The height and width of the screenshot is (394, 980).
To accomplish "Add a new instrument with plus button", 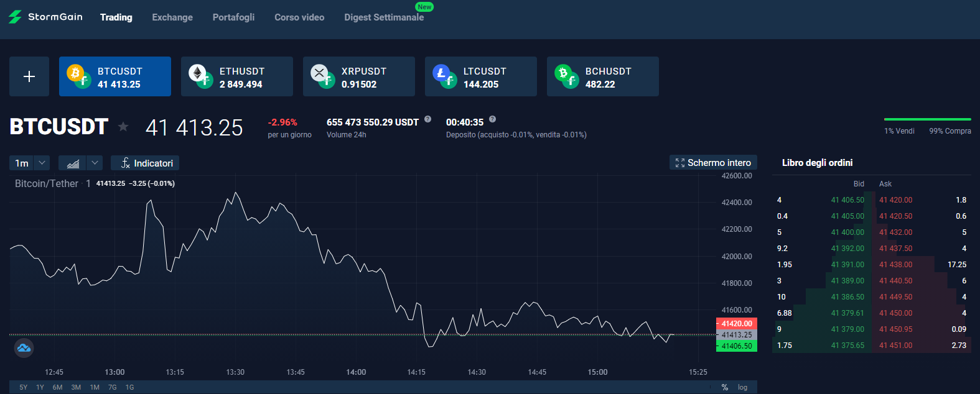I will (29, 76).
